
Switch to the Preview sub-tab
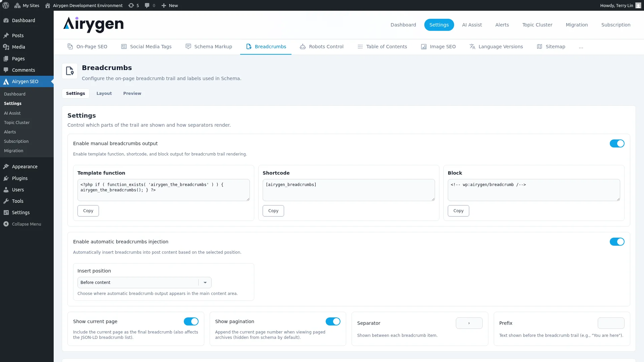[132, 94]
